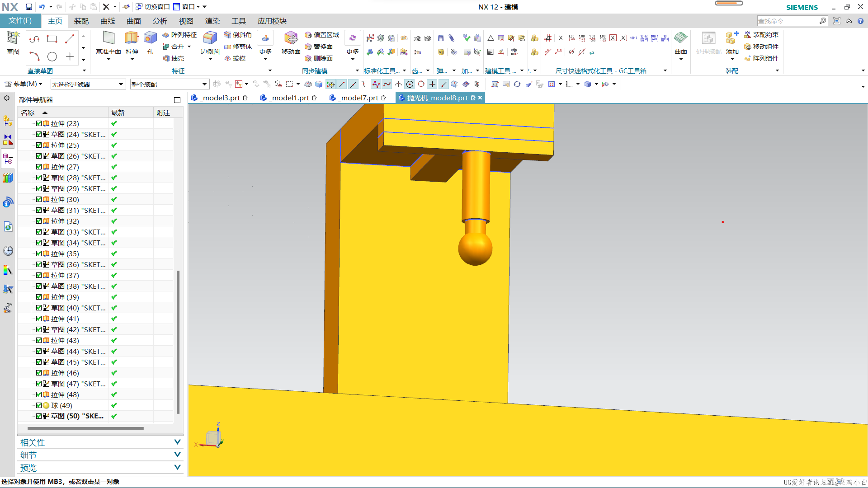The image size is (868, 488).
Task: Click the 抽壳 shell tool
Action: point(174,58)
